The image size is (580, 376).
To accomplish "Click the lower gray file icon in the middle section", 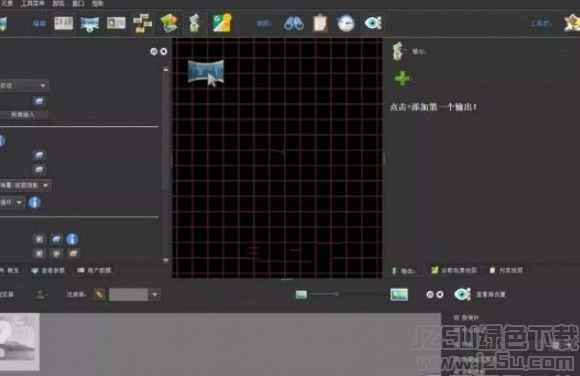I will (x=39, y=170).
